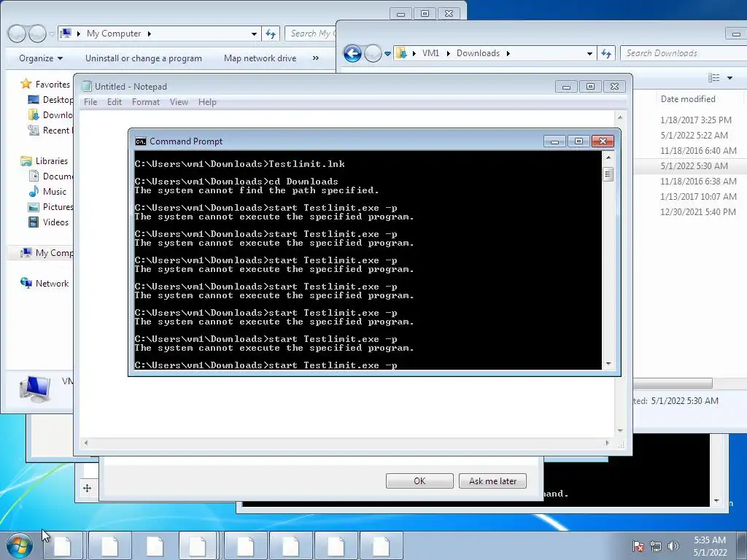Refresh the My Computer window

(270, 34)
